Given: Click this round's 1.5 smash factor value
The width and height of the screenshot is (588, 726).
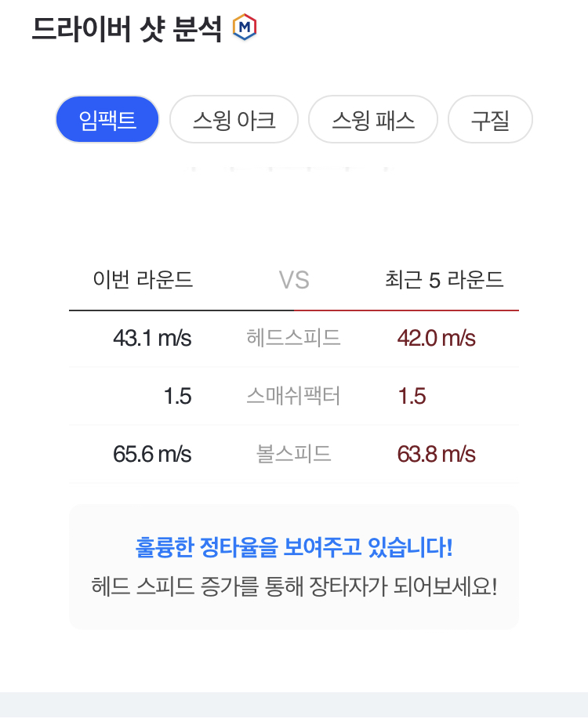Looking at the screenshot, I should tap(177, 396).
